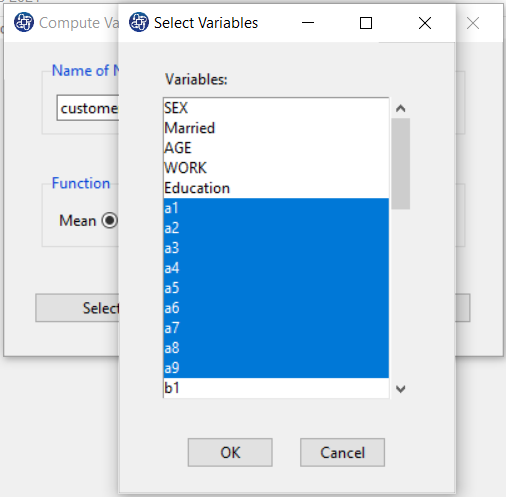Select the Mean radio button
The width and height of the screenshot is (506, 497).
tap(110, 220)
